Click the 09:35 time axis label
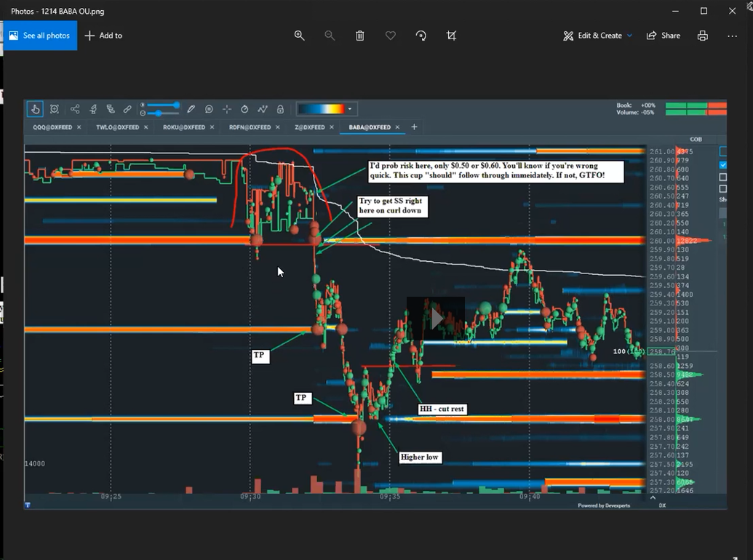Screen dimensions: 753x560 click(x=389, y=497)
